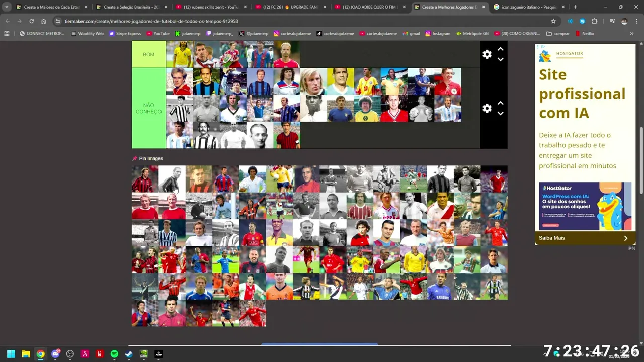Switch to icon zagueiro italiano search tab
This screenshot has width=644, height=362.
529,7
